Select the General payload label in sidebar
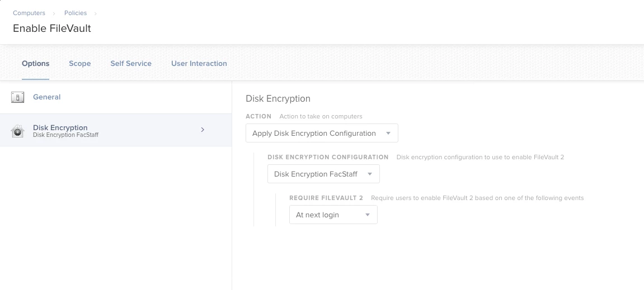The height and width of the screenshot is (290, 644). (46, 97)
